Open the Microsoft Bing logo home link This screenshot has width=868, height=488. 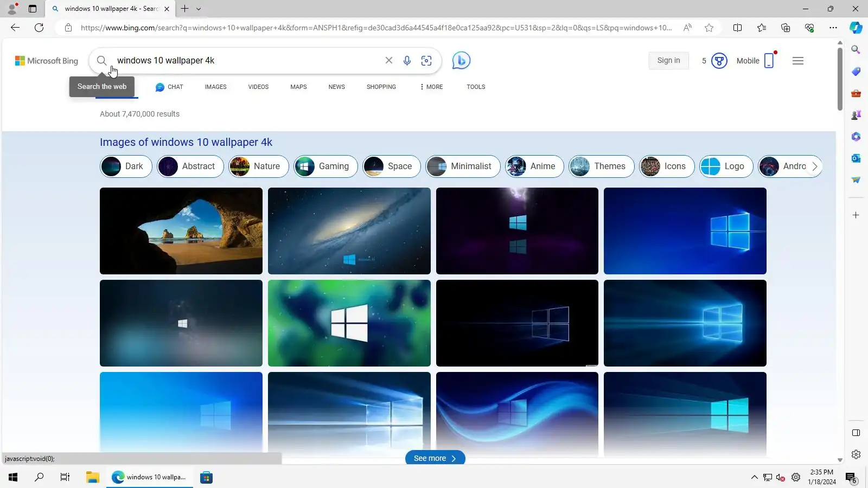click(x=47, y=61)
